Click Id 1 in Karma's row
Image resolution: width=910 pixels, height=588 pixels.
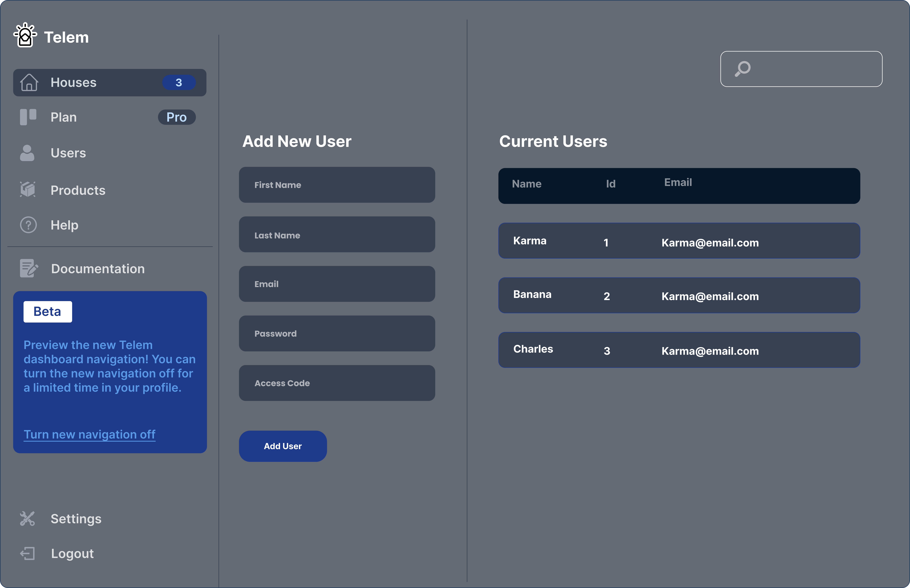click(606, 243)
